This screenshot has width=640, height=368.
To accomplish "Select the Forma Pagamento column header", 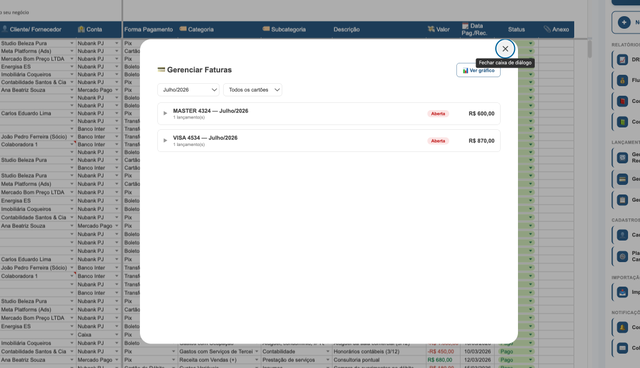I will 149,29.
